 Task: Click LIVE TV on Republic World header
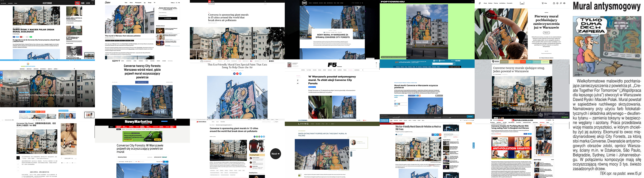coord(549,120)
